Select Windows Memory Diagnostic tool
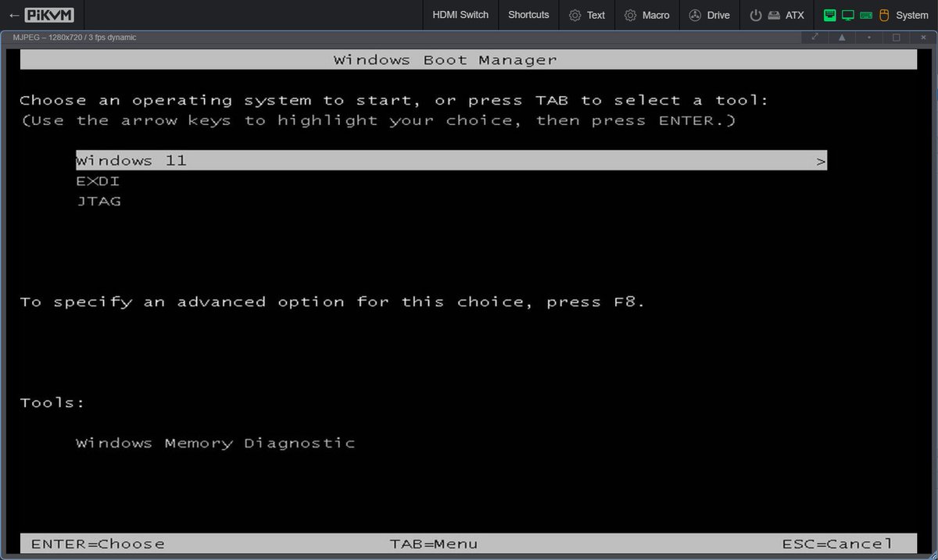The width and height of the screenshot is (938, 560). click(215, 444)
